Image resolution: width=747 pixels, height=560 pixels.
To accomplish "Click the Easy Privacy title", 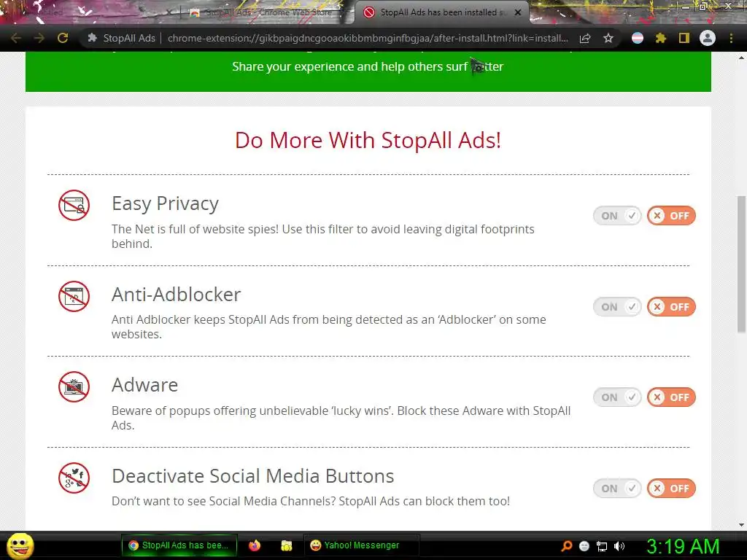I will pyautogui.click(x=166, y=204).
